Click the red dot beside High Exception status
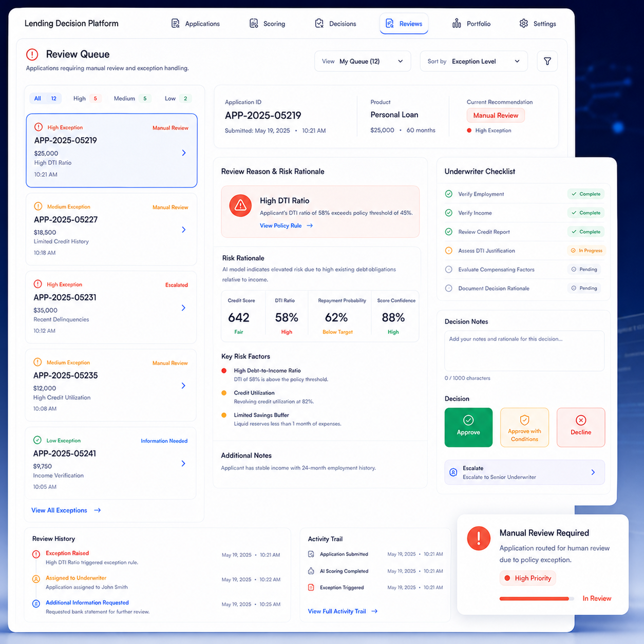Image resolution: width=644 pixels, height=644 pixels. pyautogui.click(x=469, y=130)
